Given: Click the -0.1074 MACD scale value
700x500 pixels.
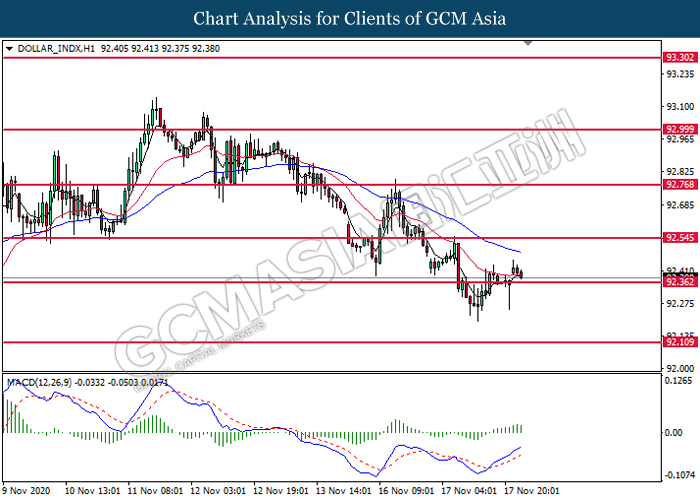Looking at the screenshot, I should [679, 475].
